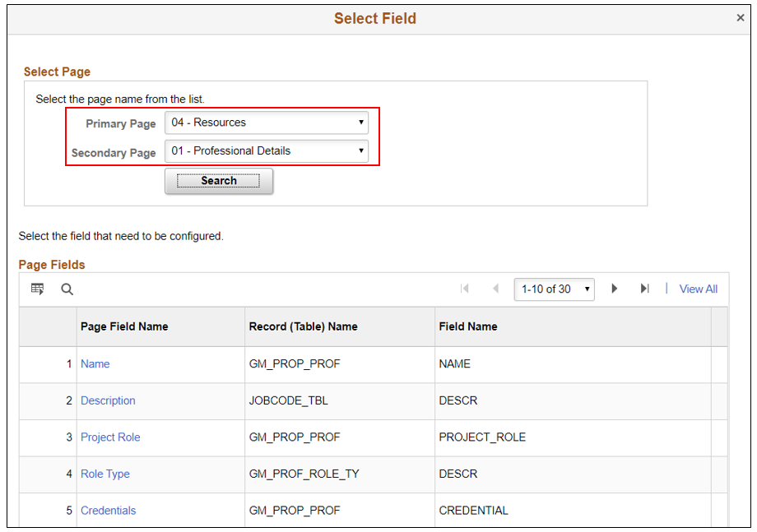This screenshot has height=532, width=757.
Task: Open the Primary Page dropdown
Action: 267,123
